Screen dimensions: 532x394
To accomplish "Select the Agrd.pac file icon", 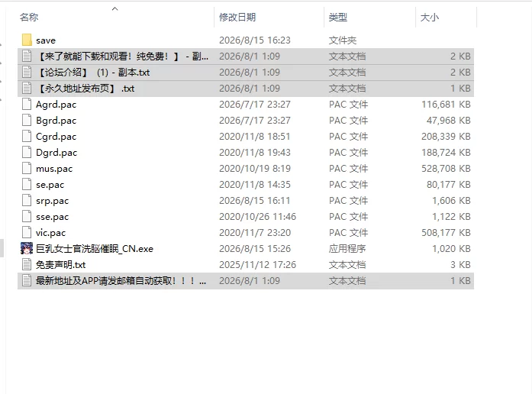I will tap(27, 104).
